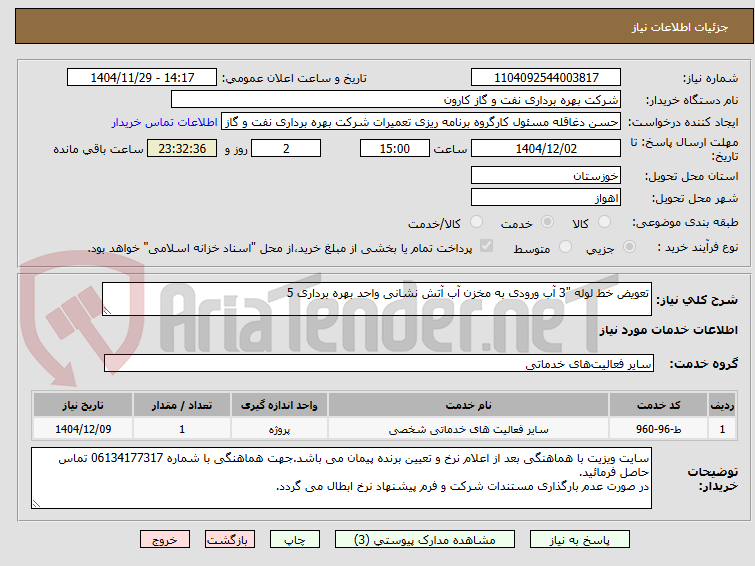Click the واحد اندازه گیری column header
The image size is (755, 566).
[x=279, y=405]
